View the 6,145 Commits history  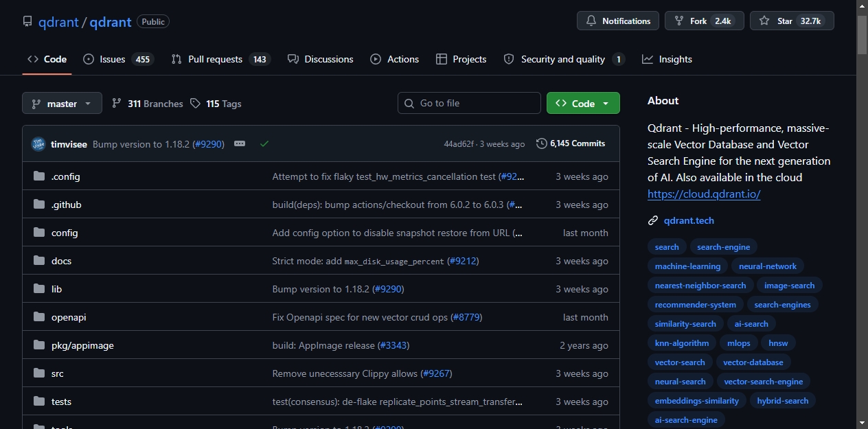pos(571,143)
